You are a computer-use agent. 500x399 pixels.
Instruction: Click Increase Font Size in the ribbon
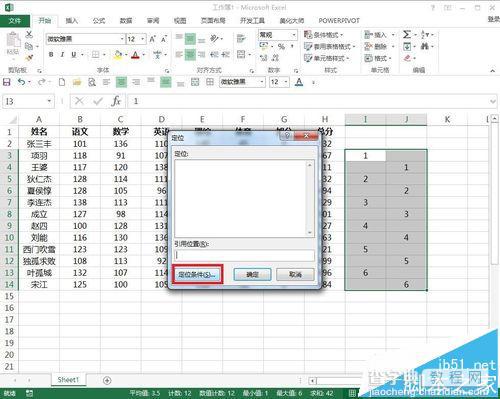tap(153, 39)
